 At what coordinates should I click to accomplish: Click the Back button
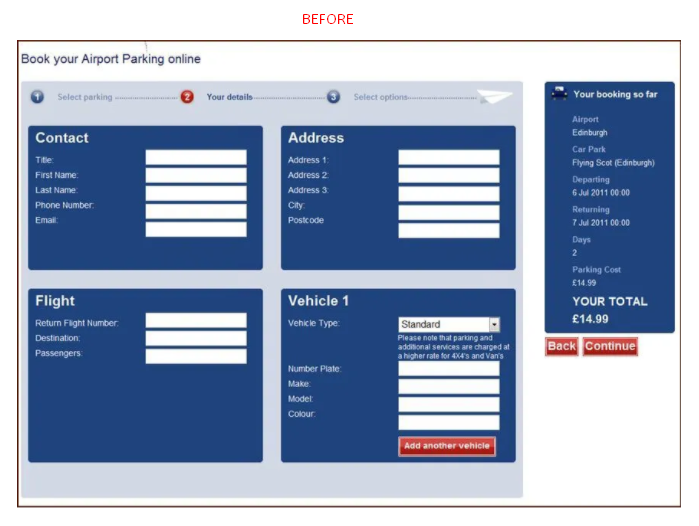[x=562, y=346]
